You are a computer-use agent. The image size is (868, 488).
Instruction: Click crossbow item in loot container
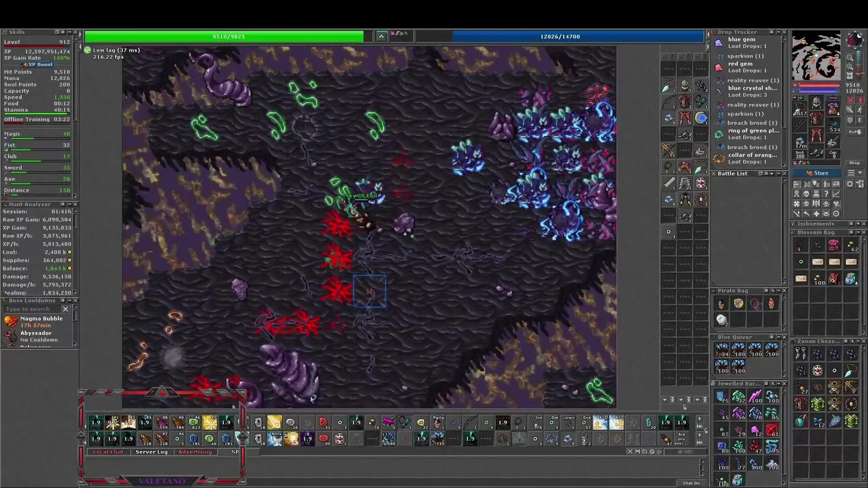[x=668, y=150]
